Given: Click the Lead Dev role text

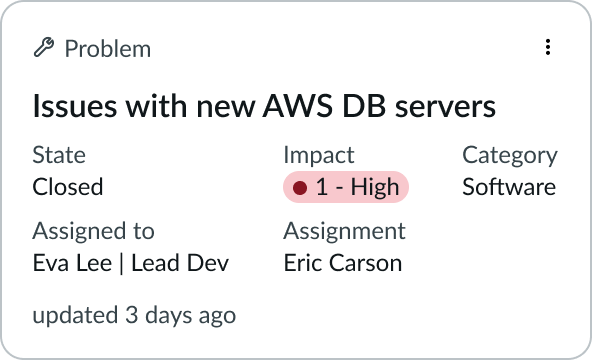Looking at the screenshot, I should pyautogui.click(x=180, y=263).
